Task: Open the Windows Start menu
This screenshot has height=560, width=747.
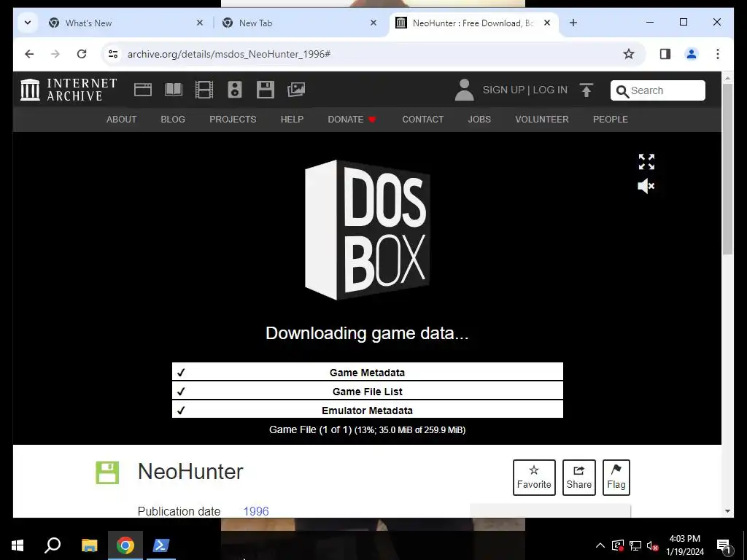Action: coord(18,545)
